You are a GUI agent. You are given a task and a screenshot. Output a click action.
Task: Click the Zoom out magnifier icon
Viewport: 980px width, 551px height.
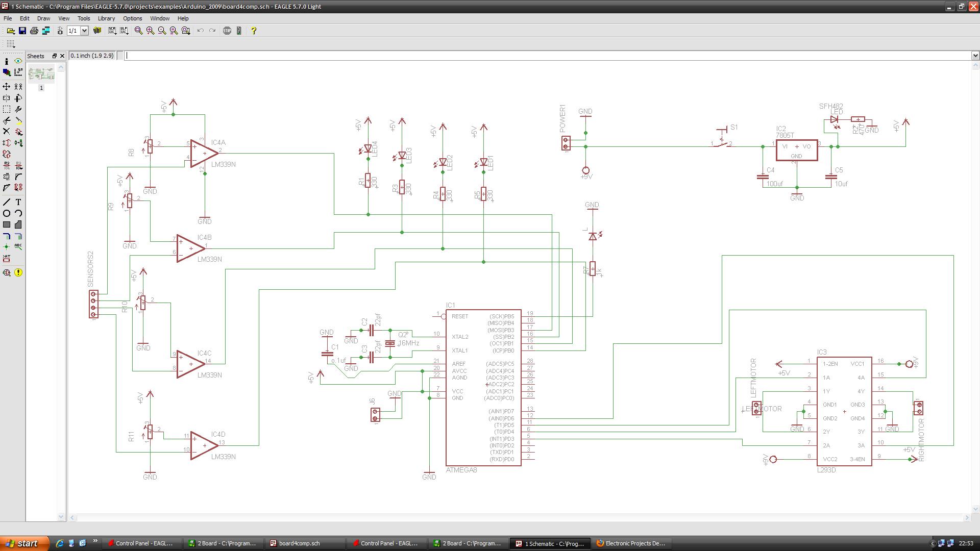[x=162, y=31]
